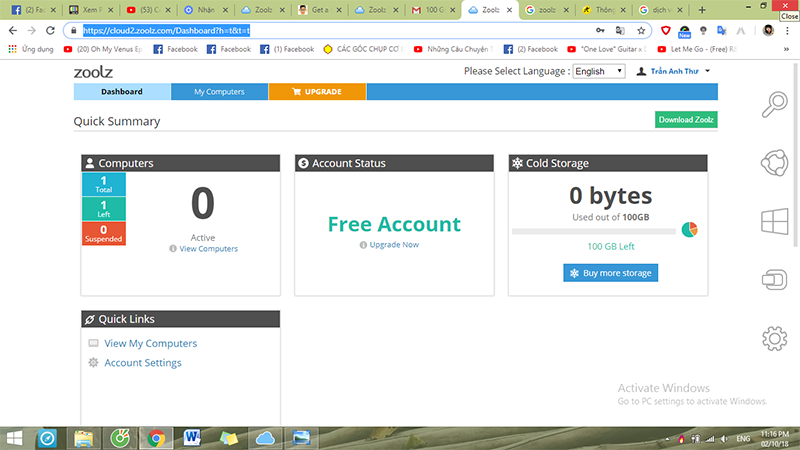800x450 pixels.
Task: Open Chrome menu three-dots icon
Action: click(787, 31)
